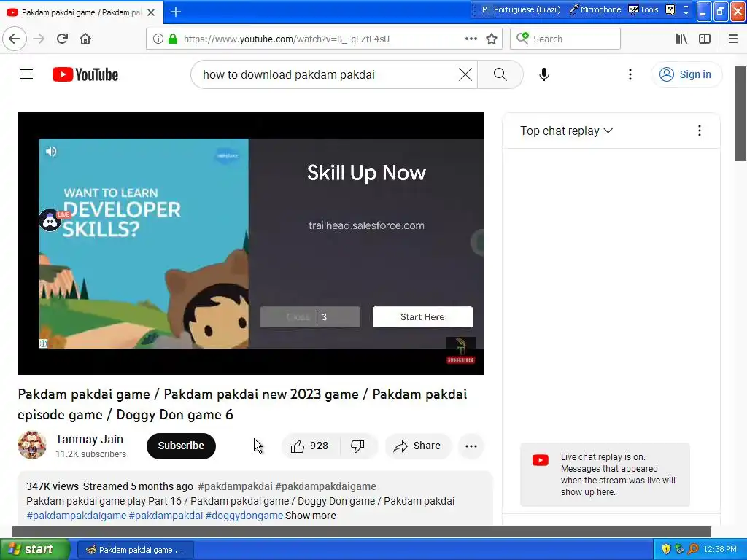Open YouTube guide hamburger menu

pos(26,74)
